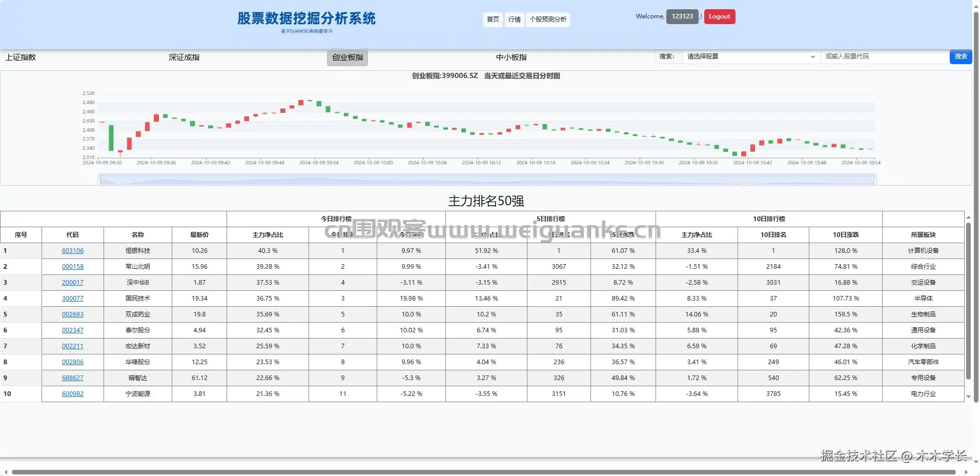This screenshot has width=980, height=476.
Task: Click the 今日排行榜 group header
Action: coord(336,219)
